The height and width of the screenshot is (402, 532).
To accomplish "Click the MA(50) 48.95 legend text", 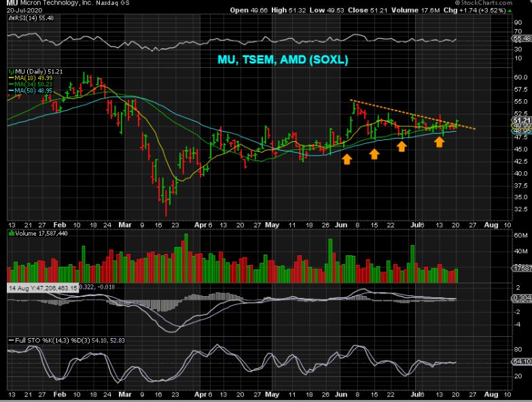I will point(33,91).
